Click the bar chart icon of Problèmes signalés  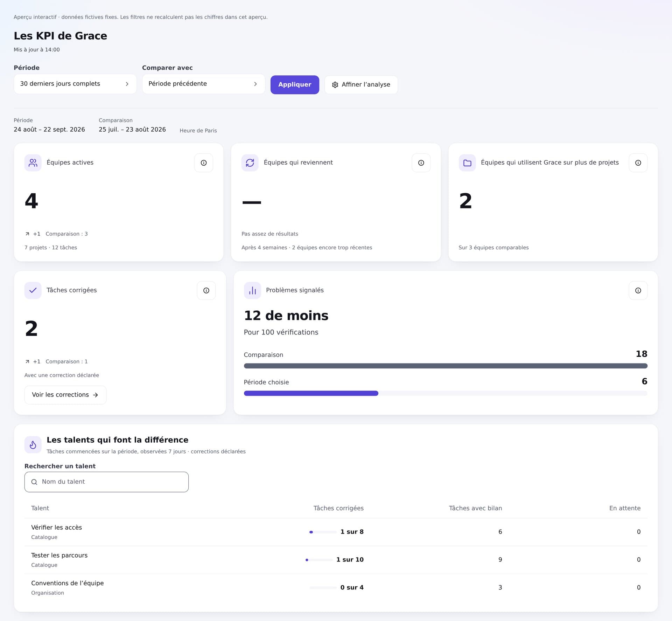tap(252, 290)
